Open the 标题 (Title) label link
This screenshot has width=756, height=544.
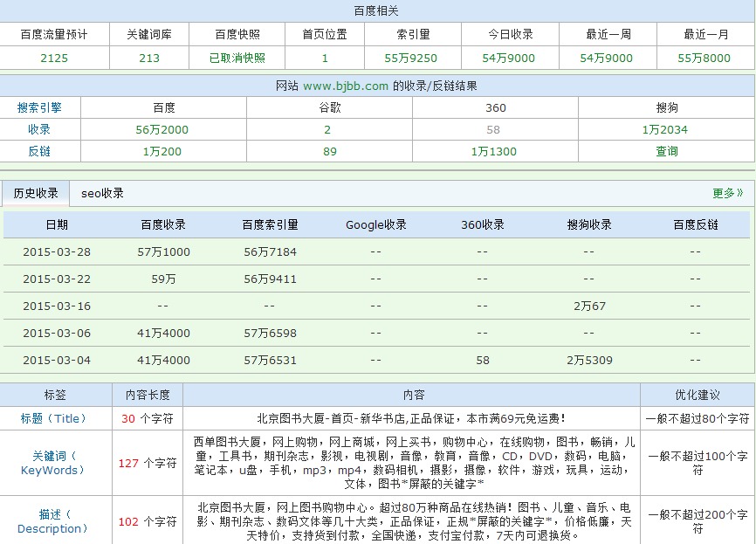point(54,418)
